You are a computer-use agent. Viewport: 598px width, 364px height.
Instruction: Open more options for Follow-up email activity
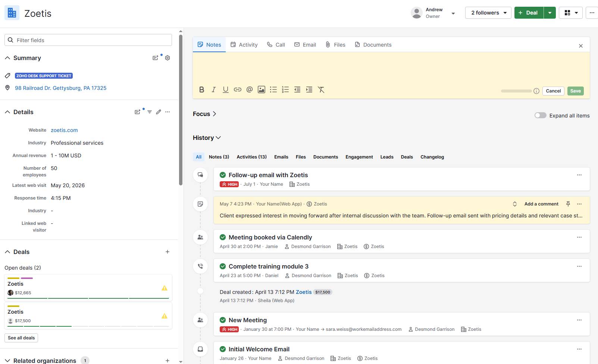pyautogui.click(x=579, y=175)
